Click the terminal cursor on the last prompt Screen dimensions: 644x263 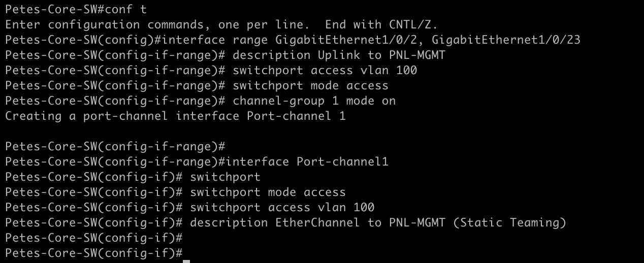pos(186,260)
